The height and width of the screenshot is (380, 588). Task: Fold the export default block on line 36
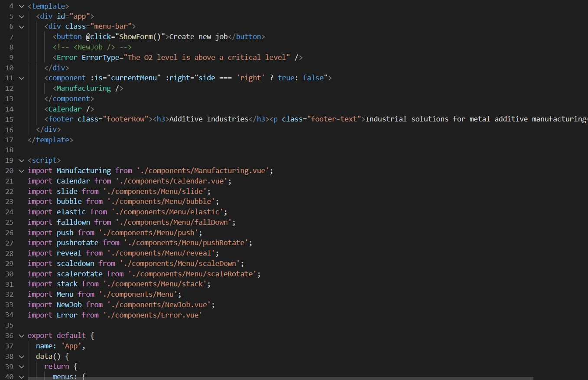point(22,336)
